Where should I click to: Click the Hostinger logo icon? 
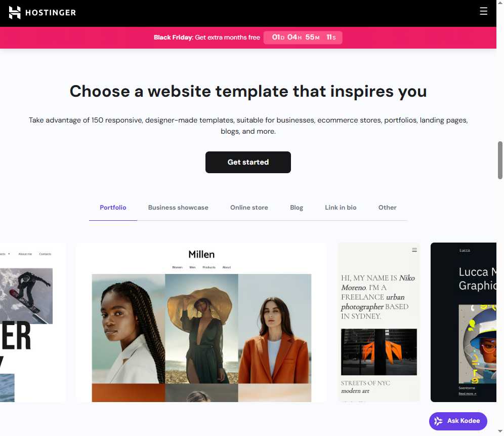click(x=15, y=13)
